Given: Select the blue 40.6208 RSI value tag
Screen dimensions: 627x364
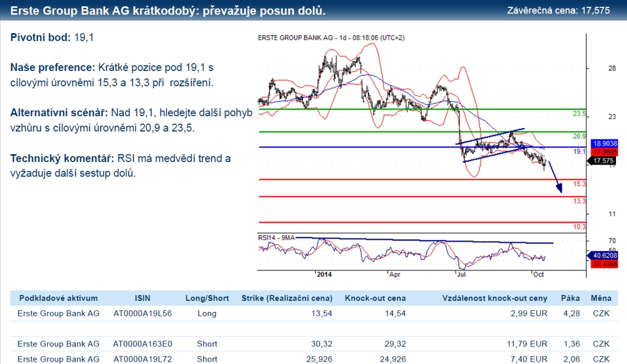Looking at the screenshot, I should tap(603, 255).
